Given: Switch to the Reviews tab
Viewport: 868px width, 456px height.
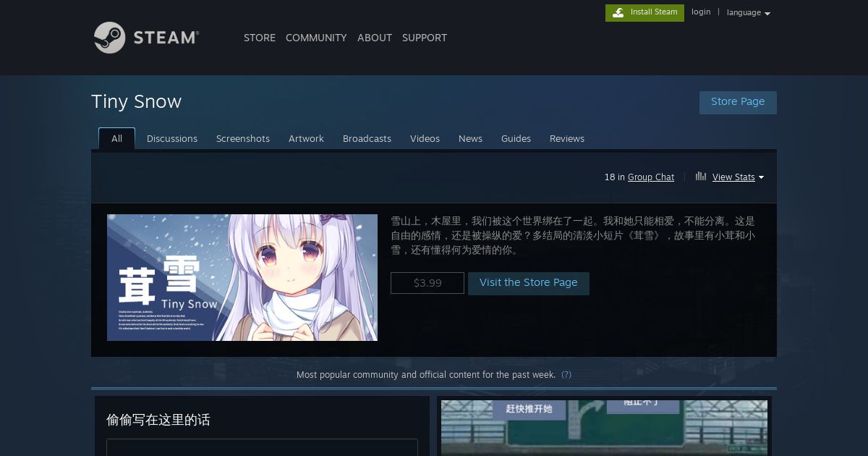Looking at the screenshot, I should [567, 138].
